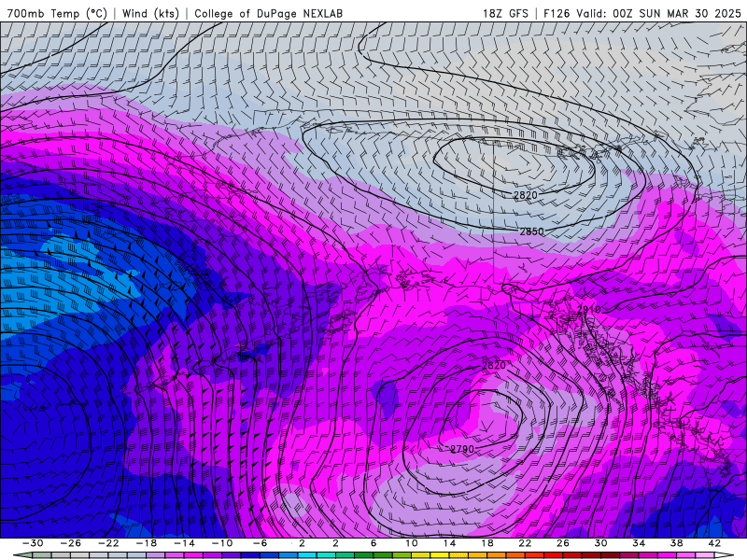Click the 2850 contour label

pyautogui.click(x=531, y=231)
